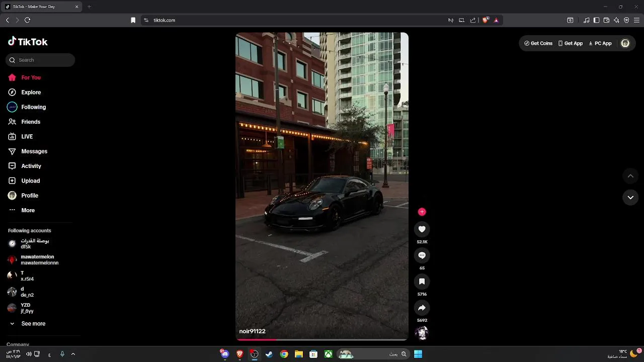Open File Explorer from the taskbar

coord(298,354)
